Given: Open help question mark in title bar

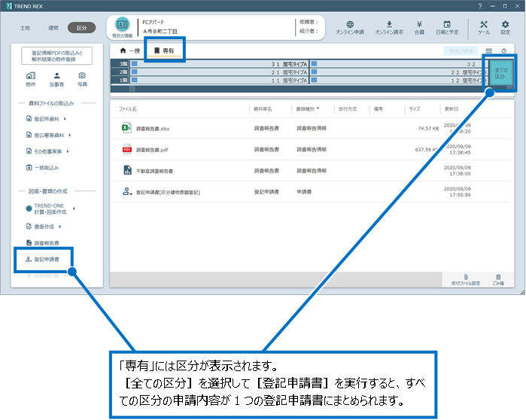Looking at the screenshot, I should 479,6.
